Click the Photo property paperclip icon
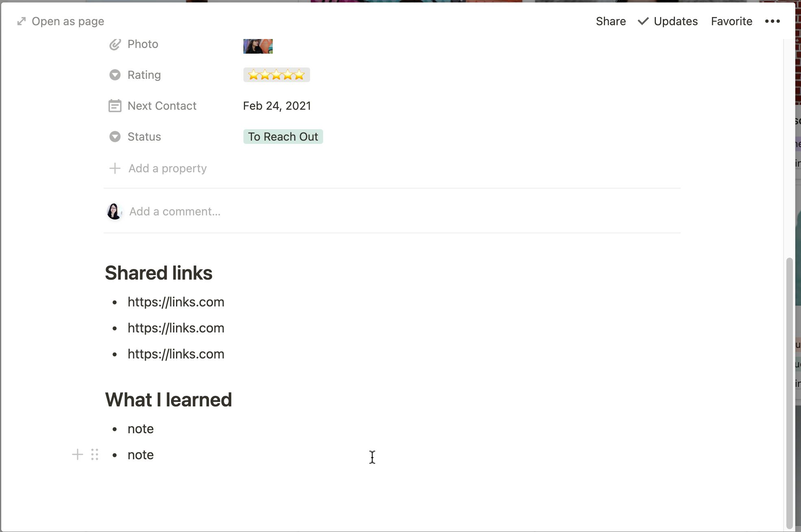Screen dimensions: 801x532 115,44
